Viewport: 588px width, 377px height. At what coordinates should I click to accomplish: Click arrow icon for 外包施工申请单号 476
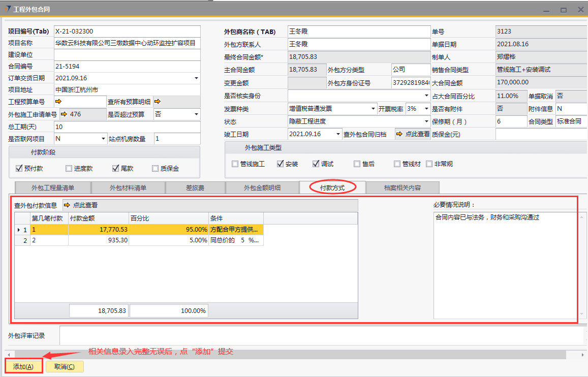pyautogui.click(x=65, y=114)
